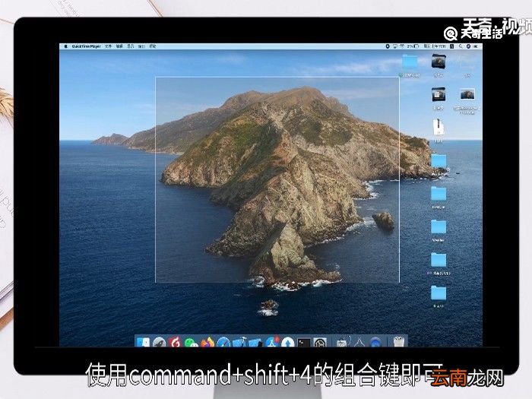This screenshot has height=399, width=532.
Task: Open the 文件 menu
Action: [108, 46]
